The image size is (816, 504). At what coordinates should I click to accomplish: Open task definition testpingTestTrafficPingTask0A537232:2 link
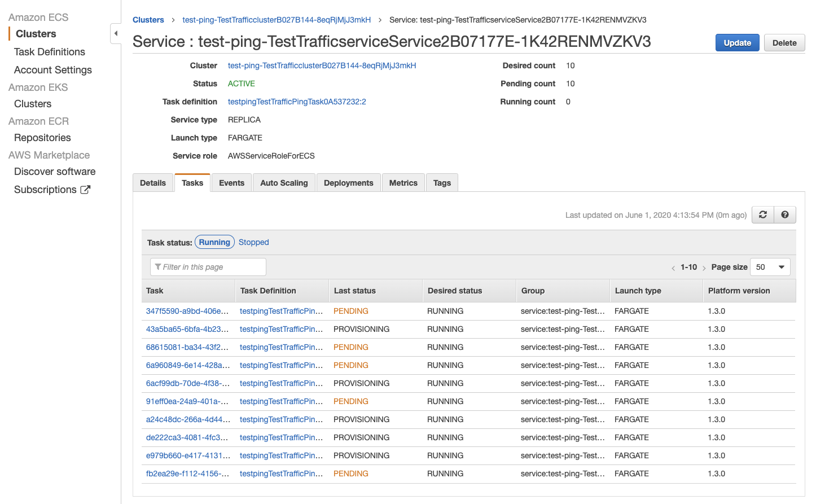(297, 102)
